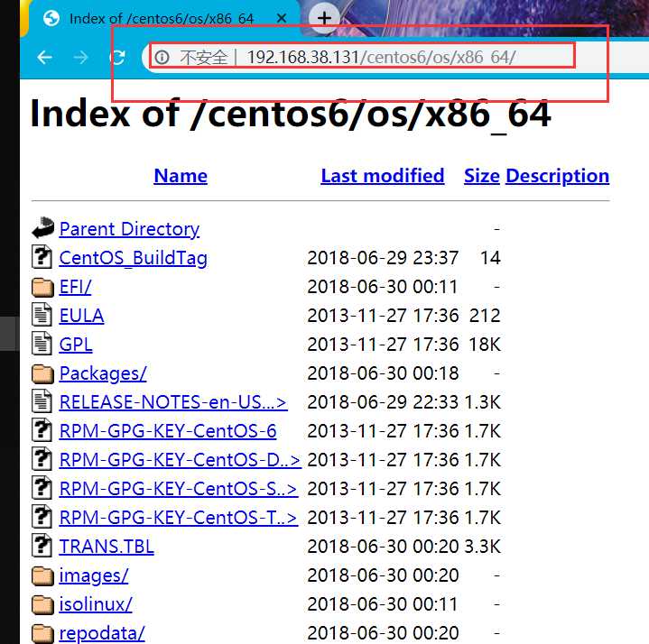Viewport: 649px width, 644px height.
Task: Click the Parent Directory back-arrow icon
Action: (42, 227)
